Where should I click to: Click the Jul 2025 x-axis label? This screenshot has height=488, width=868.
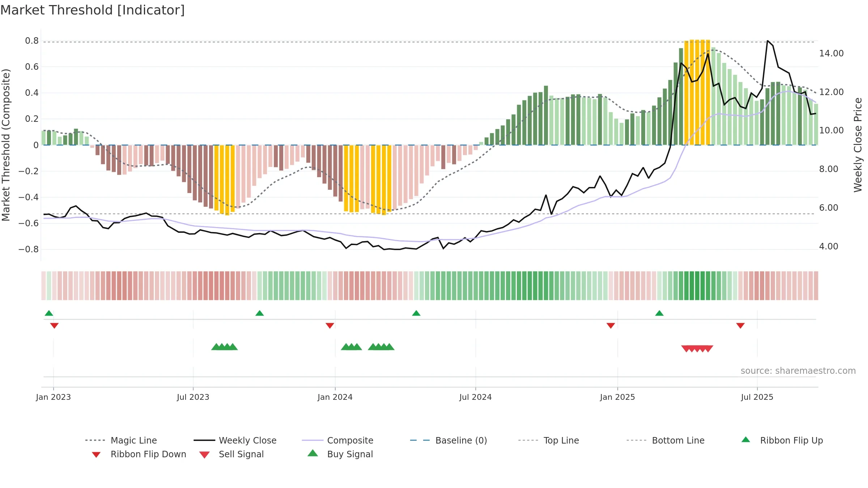pyautogui.click(x=757, y=397)
